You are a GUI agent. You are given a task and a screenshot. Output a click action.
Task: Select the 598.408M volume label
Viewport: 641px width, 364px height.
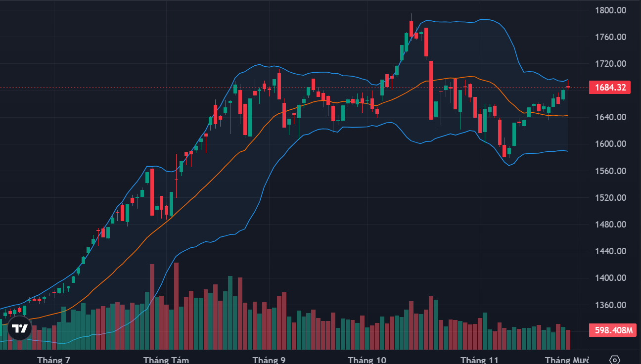[612, 330]
